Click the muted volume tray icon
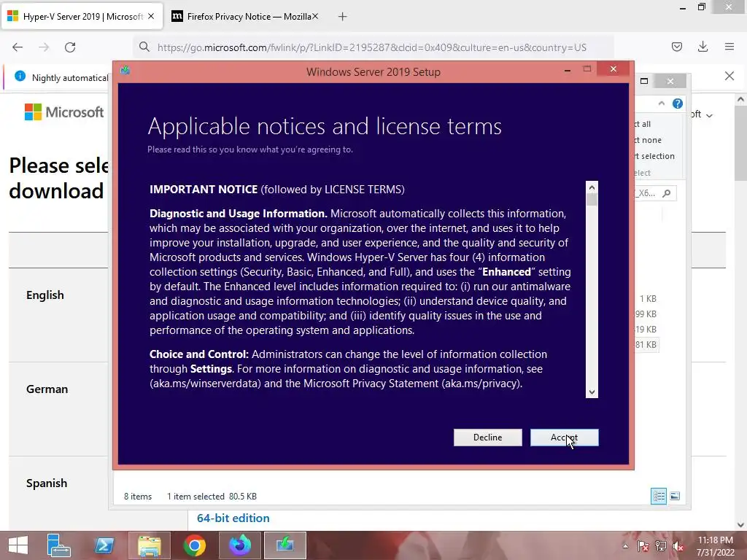The width and height of the screenshot is (747, 560). click(x=678, y=546)
